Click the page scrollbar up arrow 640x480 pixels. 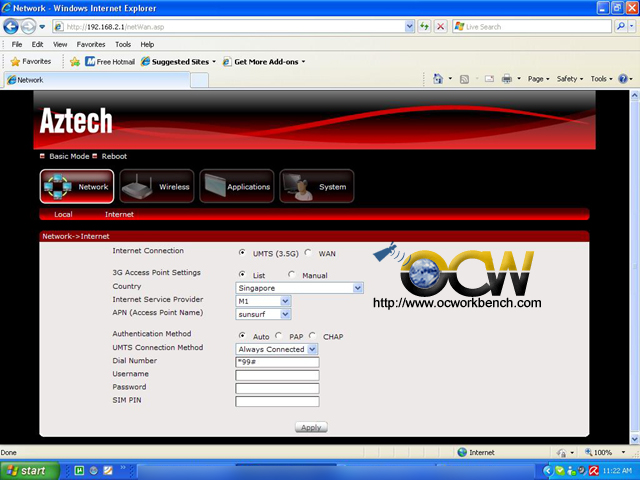pyautogui.click(x=634, y=95)
